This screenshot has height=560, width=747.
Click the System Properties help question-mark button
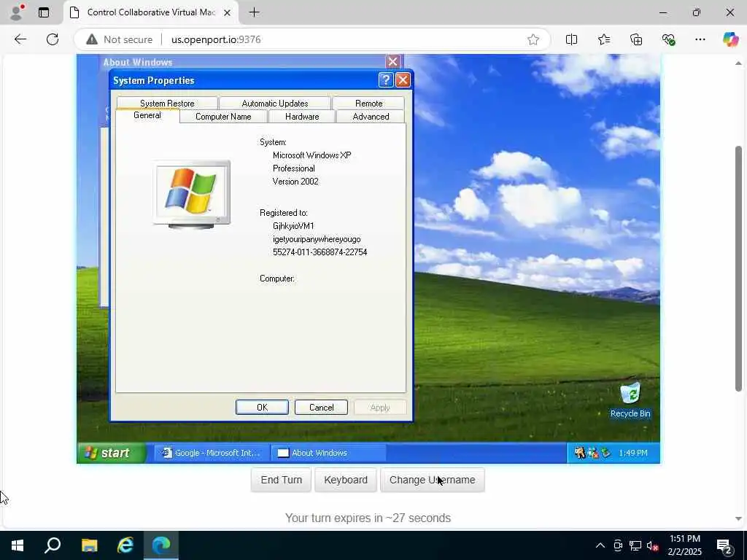(386, 80)
